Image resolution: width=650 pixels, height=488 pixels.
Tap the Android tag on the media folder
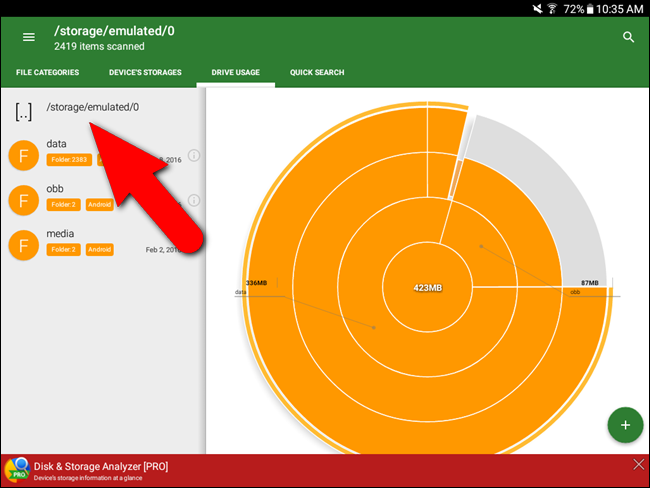[x=99, y=250]
